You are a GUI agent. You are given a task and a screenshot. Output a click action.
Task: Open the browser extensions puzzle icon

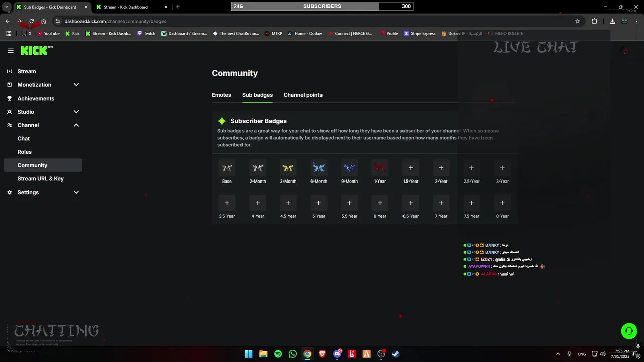click(x=595, y=21)
